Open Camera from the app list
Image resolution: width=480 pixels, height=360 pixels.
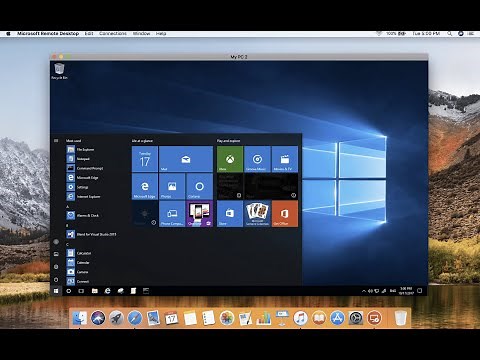77,272
